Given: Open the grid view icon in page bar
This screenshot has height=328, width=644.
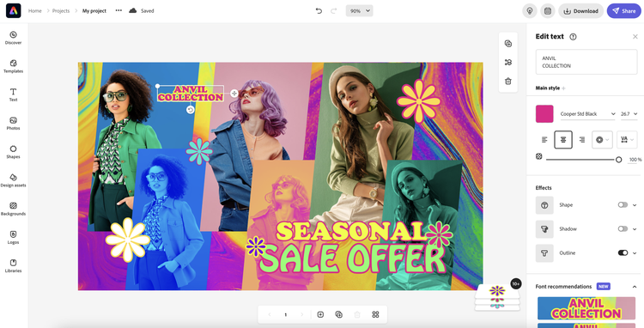Looking at the screenshot, I should pos(375,314).
